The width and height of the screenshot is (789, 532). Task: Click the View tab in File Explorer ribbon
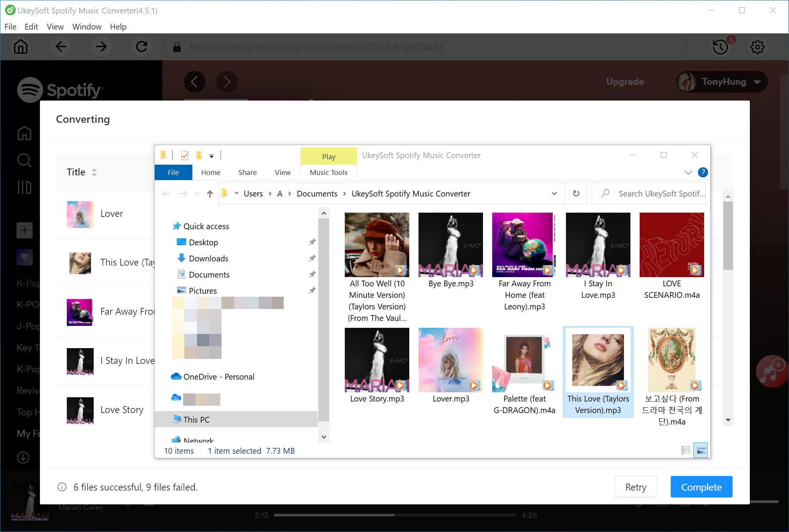click(282, 172)
